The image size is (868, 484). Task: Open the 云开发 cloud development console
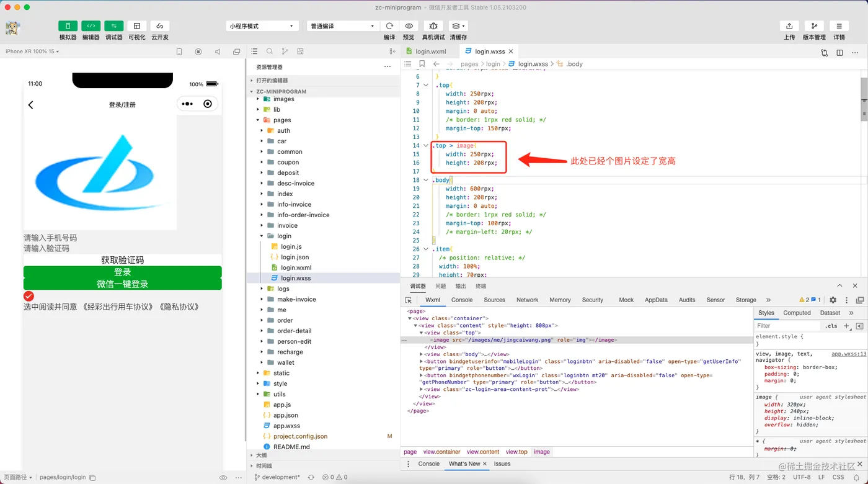(x=160, y=26)
